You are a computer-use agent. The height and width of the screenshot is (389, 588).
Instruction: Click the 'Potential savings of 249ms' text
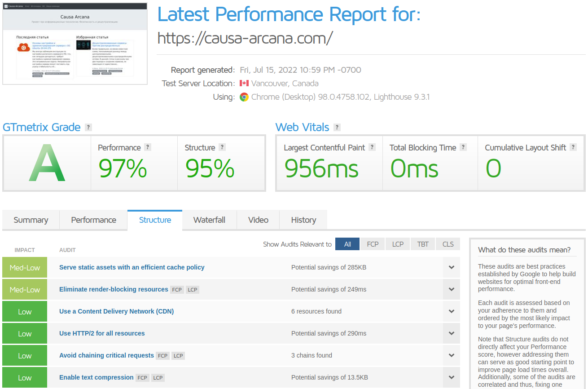(329, 289)
